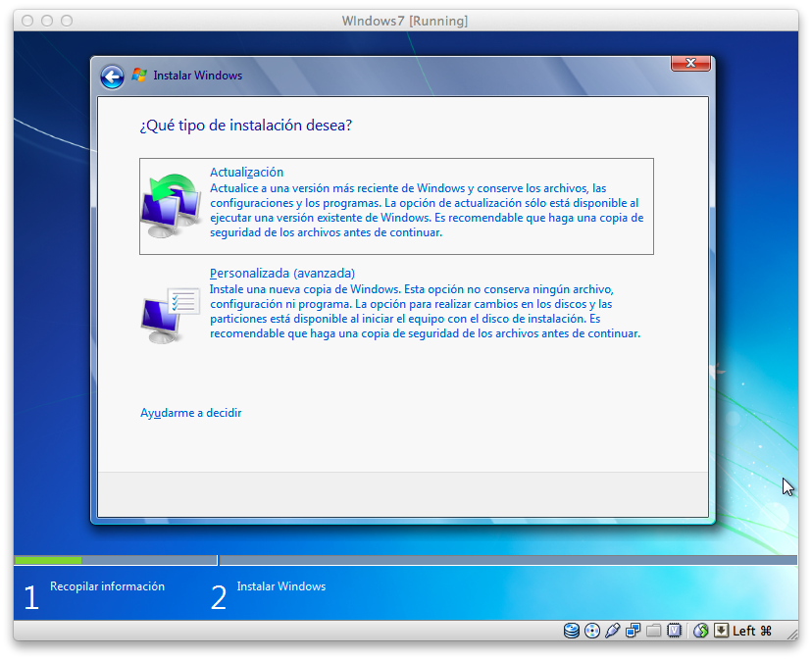Click the Instalar Windows step label
812x660 pixels.
click(280, 585)
